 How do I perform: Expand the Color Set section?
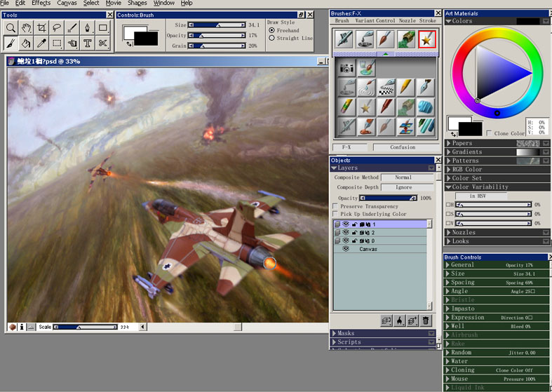[x=448, y=178]
